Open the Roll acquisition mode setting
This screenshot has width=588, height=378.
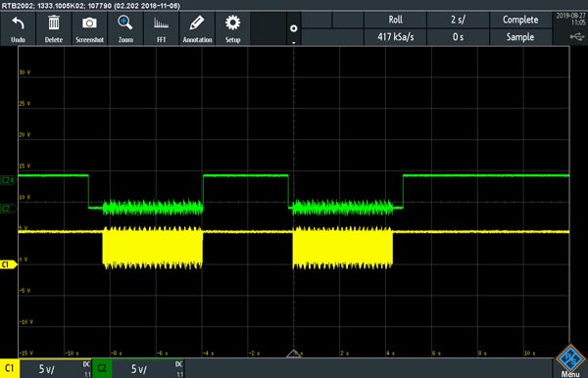395,20
